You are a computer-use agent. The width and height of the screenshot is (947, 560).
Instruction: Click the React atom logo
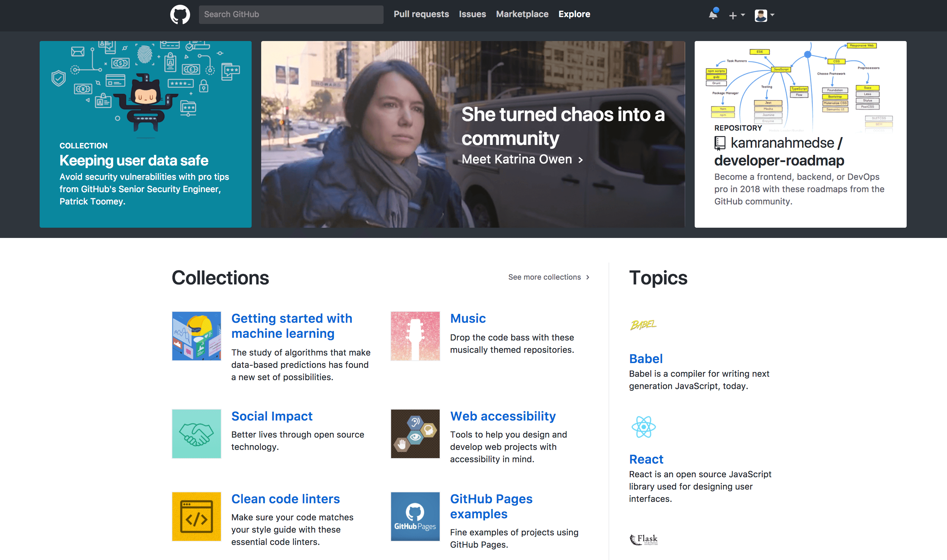643,427
